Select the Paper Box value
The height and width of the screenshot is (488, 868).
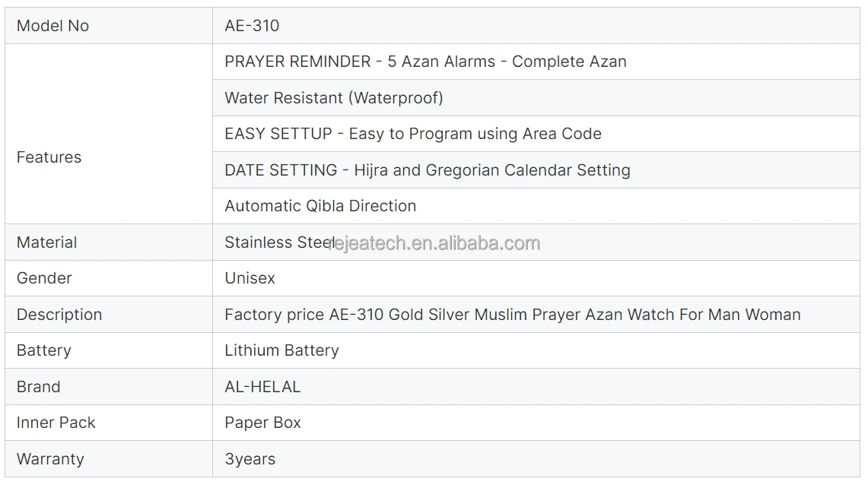[x=262, y=423]
